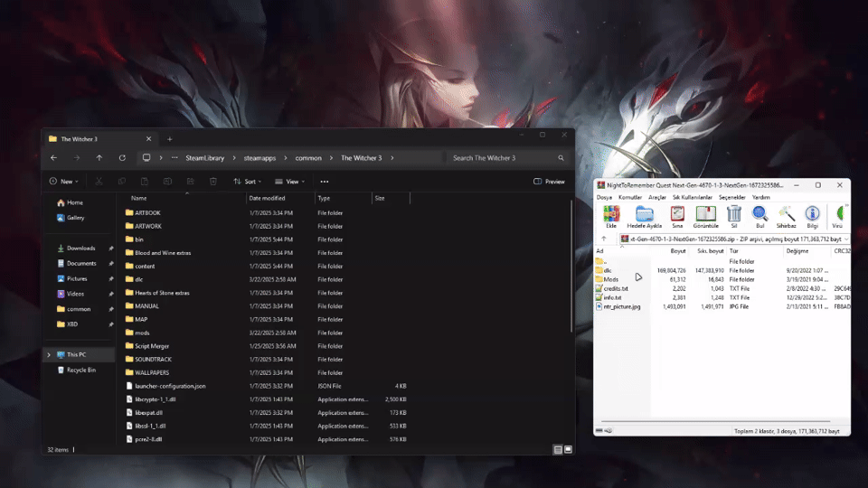
Task: Click the Görüntüle view icon in WinRAR
Action: pyautogui.click(x=706, y=216)
